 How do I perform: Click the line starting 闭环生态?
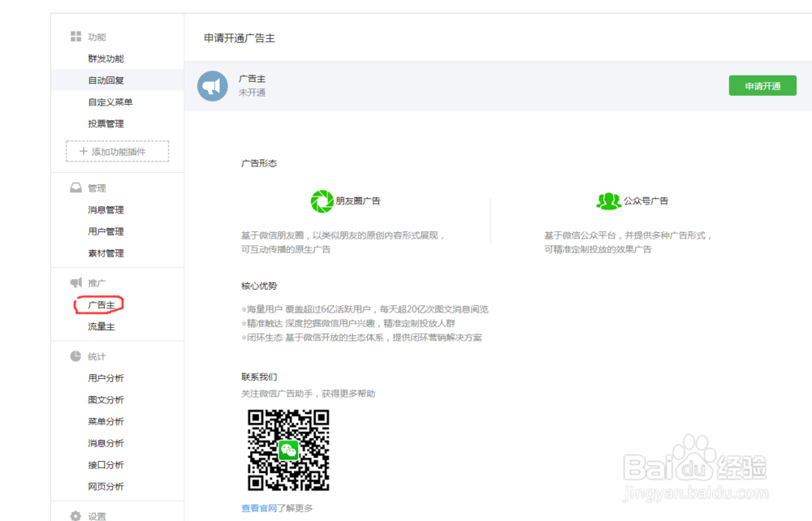click(x=362, y=338)
